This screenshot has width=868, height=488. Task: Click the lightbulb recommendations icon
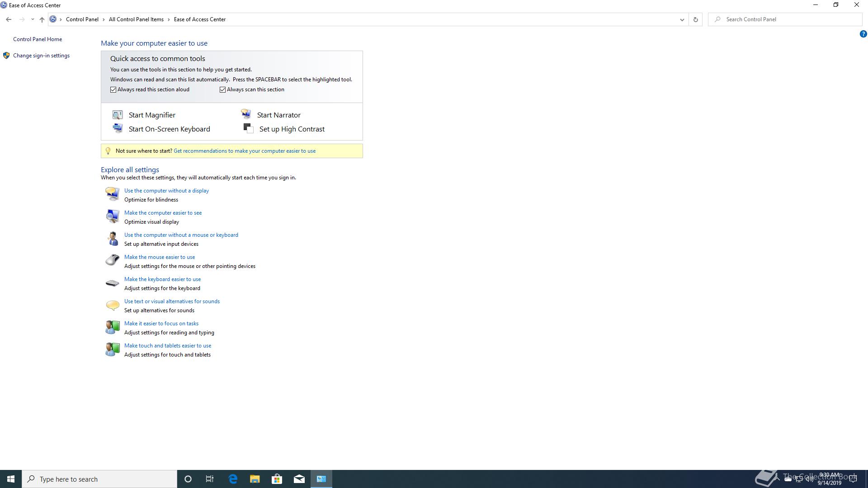coord(108,151)
